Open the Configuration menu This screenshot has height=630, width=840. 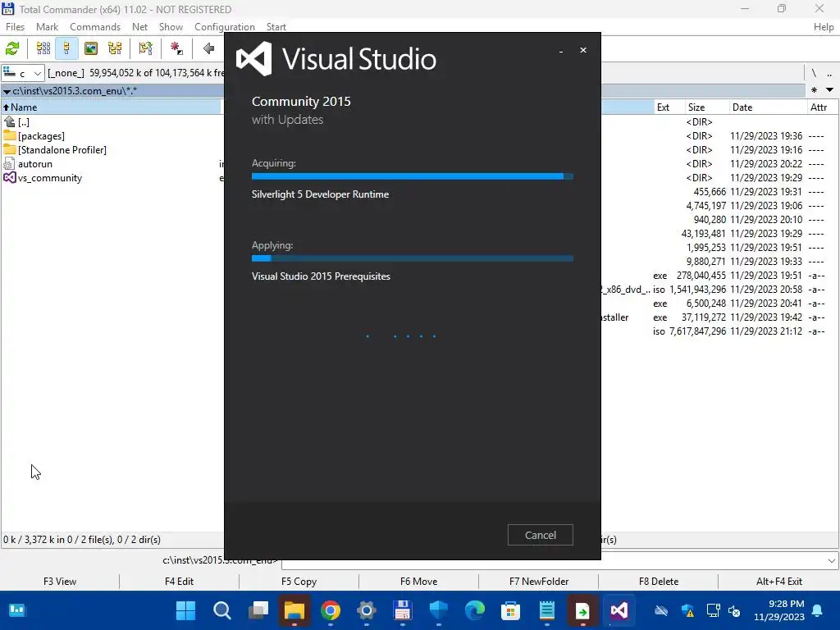pyautogui.click(x=225, y=27)
